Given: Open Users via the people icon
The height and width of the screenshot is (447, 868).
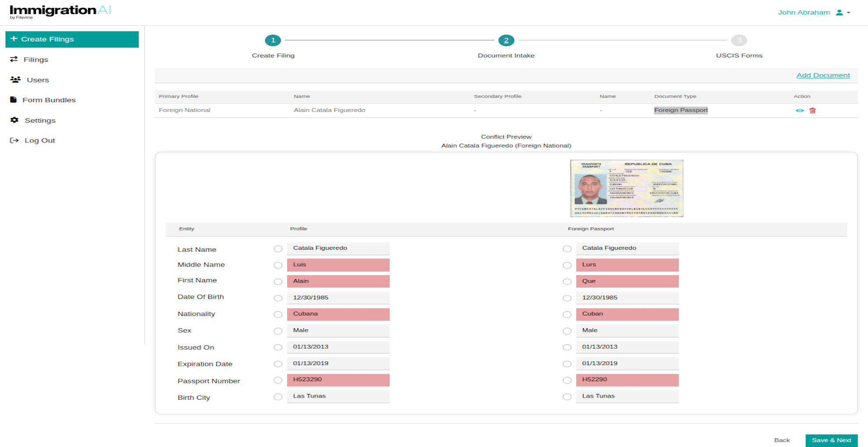Looking at the screenshot, I should pos(15,79).
